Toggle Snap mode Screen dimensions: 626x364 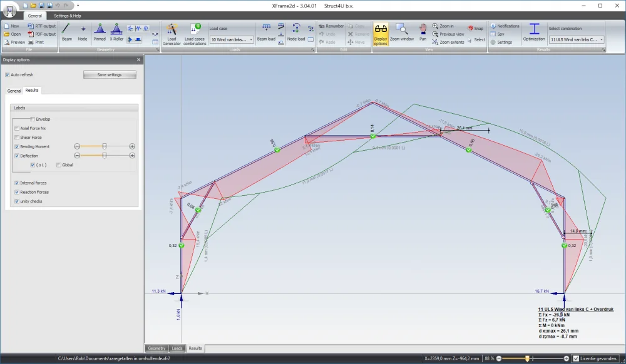(476, 28)
